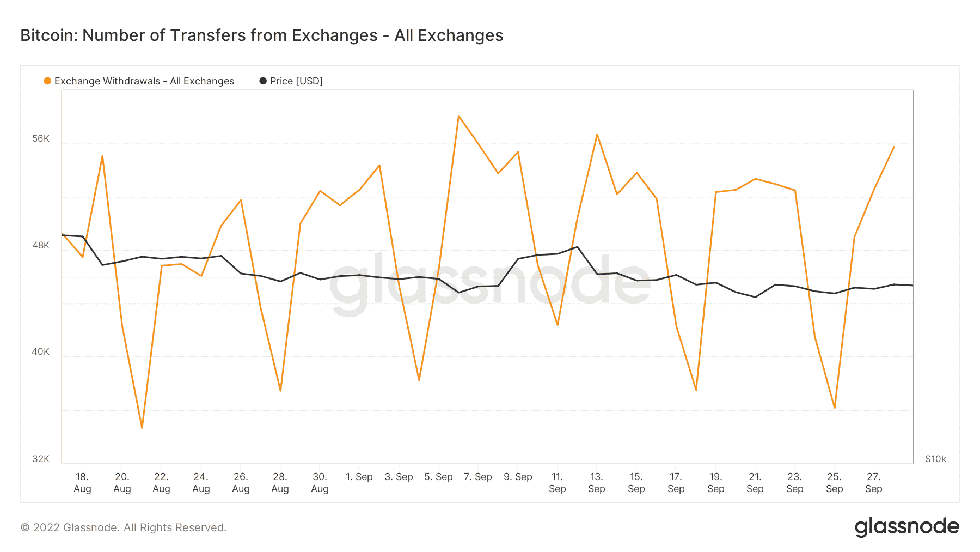Image resolution: width=980 pixels, height=552 pixels.
Task: Toggle the Price [USD] legend series
Action: point(296,81)
